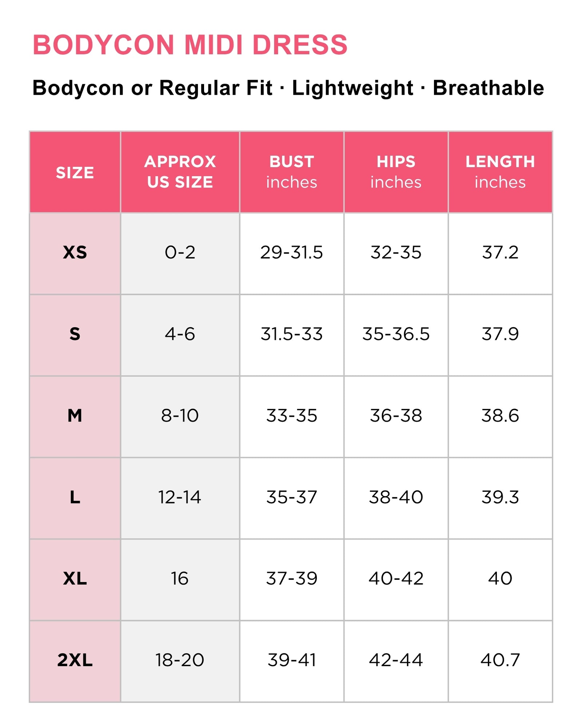This screenshot has height=728, width=582.
Task: Select the SIZE column header
Action: click(75, 172)
